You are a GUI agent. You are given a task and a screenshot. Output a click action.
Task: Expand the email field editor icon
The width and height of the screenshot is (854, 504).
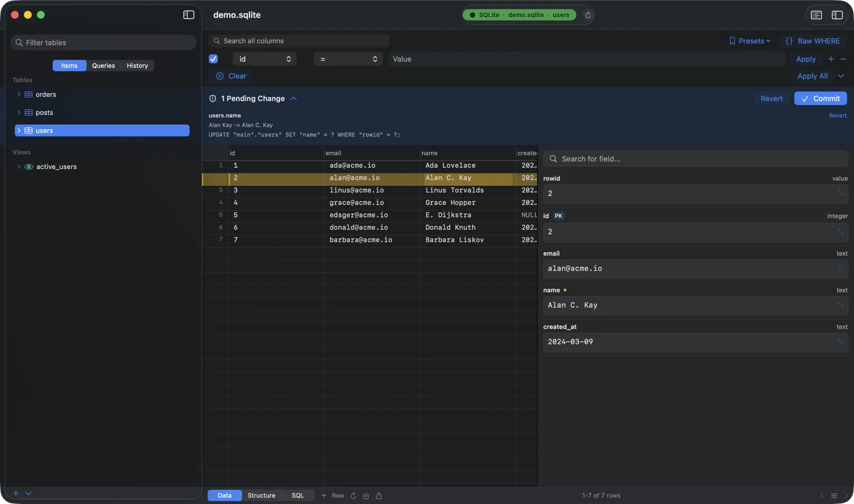840,268
